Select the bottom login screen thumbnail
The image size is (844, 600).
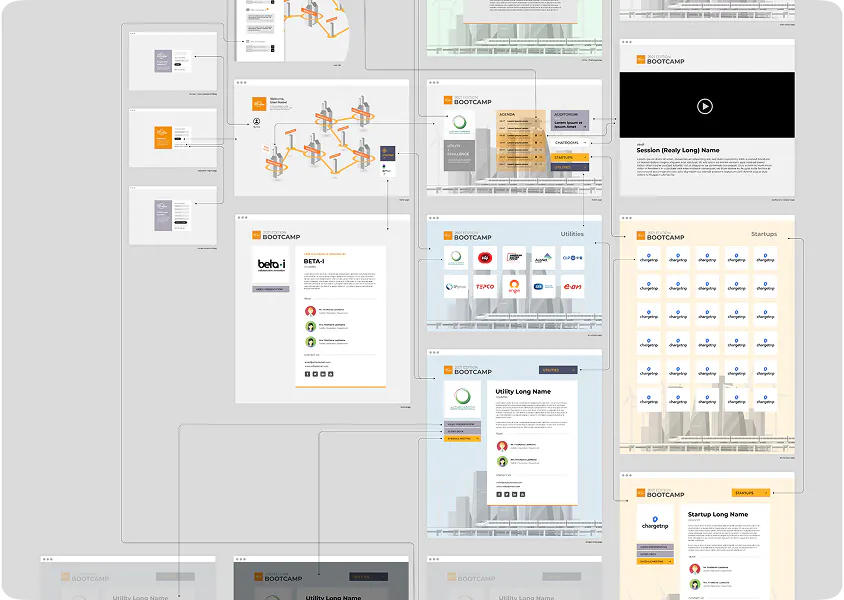point(173,216)
